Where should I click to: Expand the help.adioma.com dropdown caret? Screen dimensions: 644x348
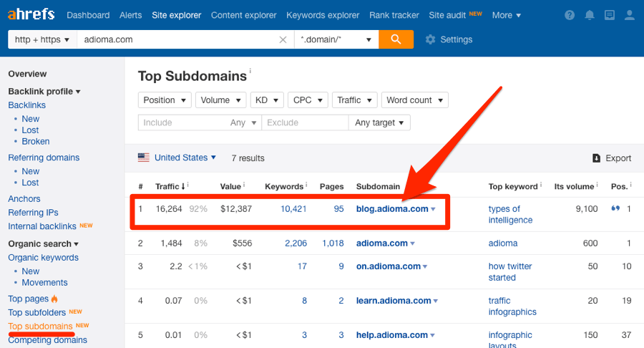tap(432, 336)
